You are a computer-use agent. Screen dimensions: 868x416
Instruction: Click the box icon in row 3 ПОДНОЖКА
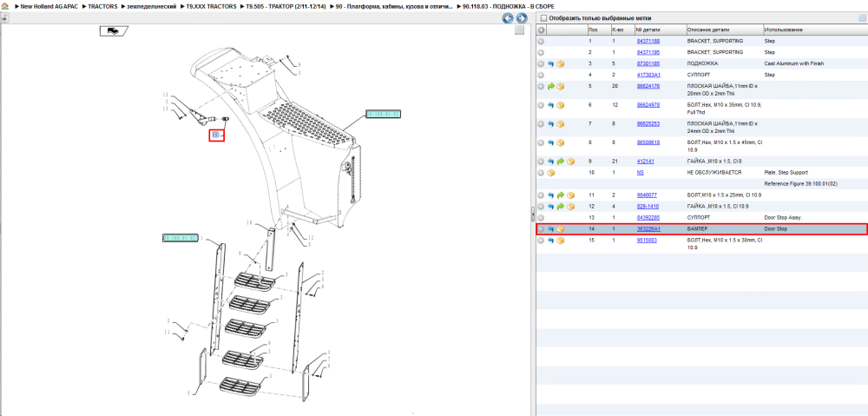point(560,63)
